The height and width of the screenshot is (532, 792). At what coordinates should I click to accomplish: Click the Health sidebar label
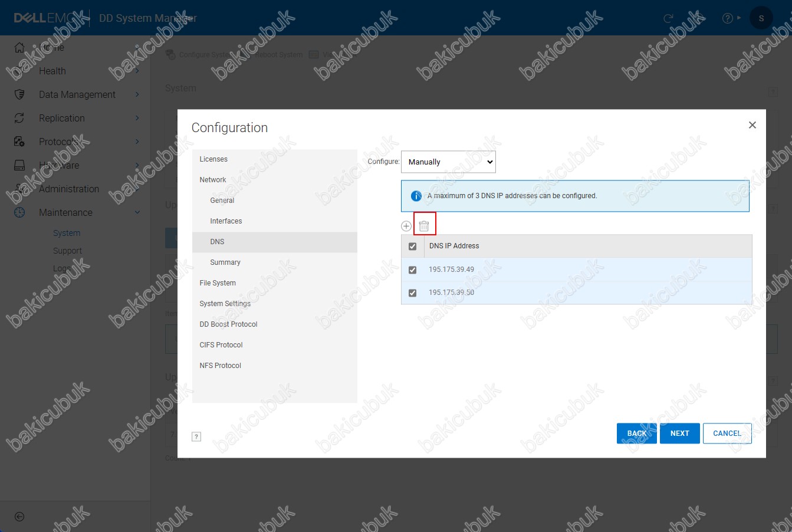click(52, 71)
